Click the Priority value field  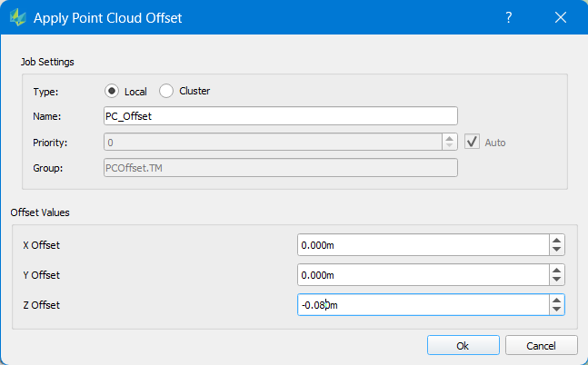[271, 142]
